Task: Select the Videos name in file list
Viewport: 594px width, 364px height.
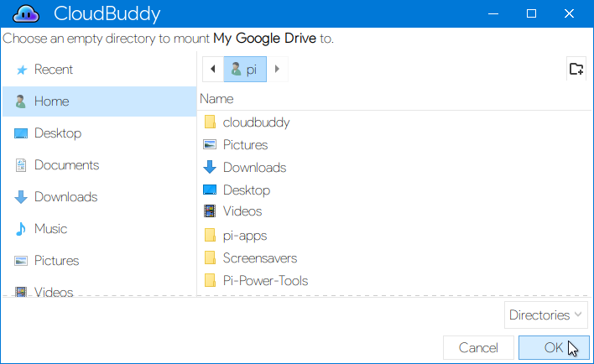Action: pos(242,211)
